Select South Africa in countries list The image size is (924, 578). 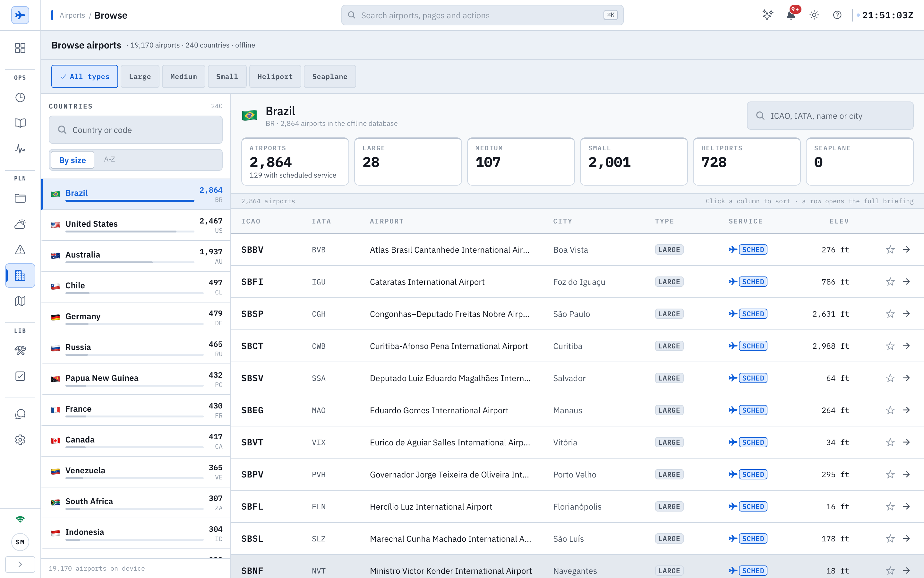pos(136,503)
